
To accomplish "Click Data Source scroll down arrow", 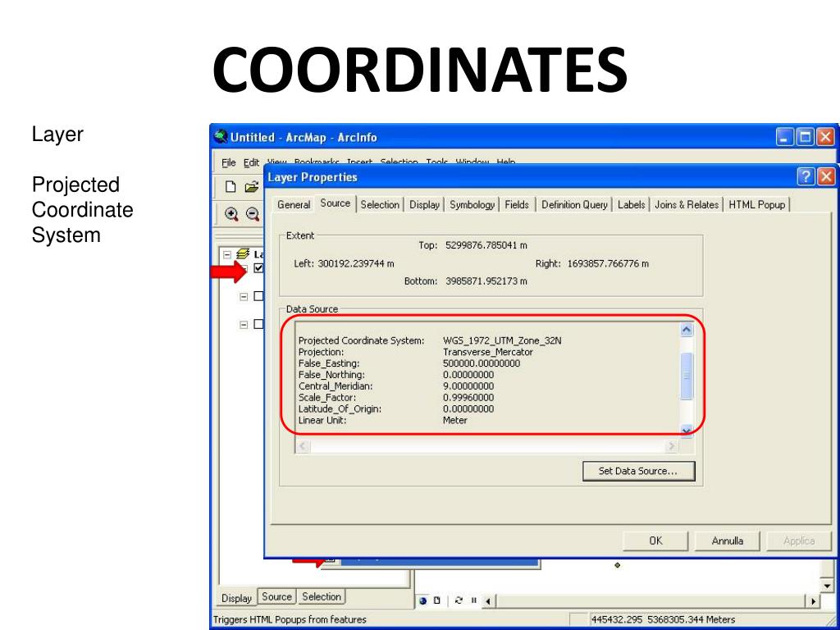I will [x=687, y=430].
